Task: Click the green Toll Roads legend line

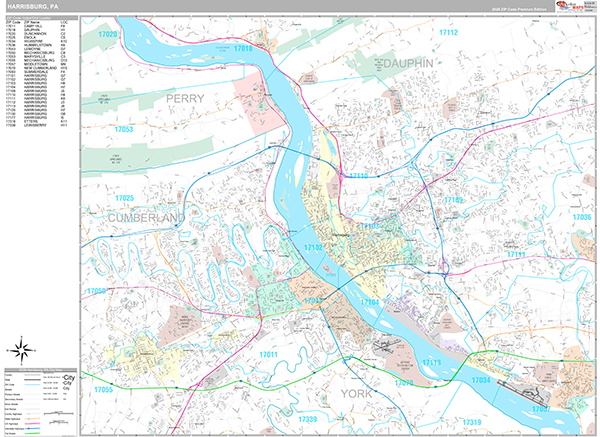Action: click(x=33, y=433)
